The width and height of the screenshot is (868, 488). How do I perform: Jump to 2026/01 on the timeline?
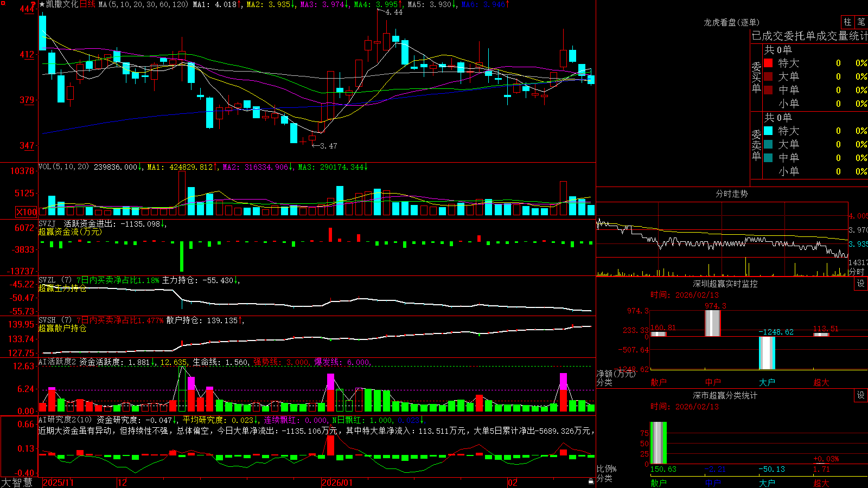click(337, 483)
